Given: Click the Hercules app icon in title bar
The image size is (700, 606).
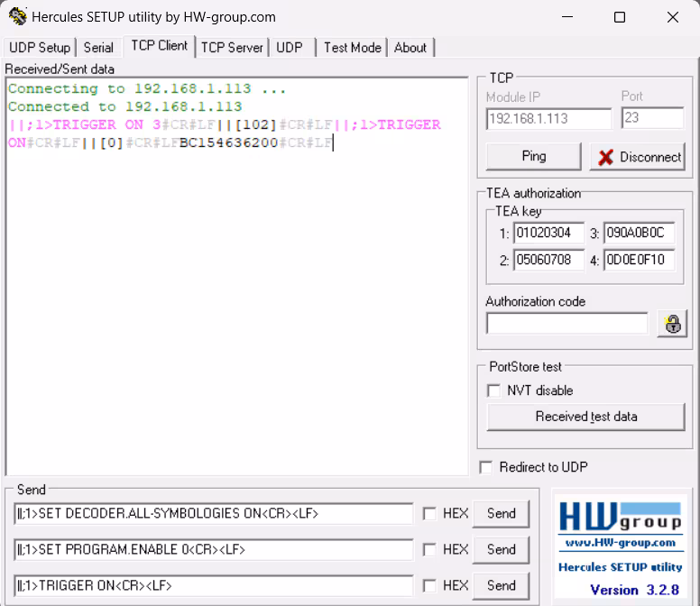Looking at the screenshot, I should [x=18, y=17].
